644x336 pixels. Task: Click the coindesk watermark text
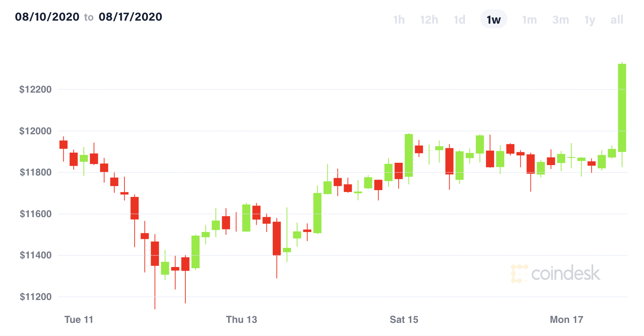tap(566, 273)
